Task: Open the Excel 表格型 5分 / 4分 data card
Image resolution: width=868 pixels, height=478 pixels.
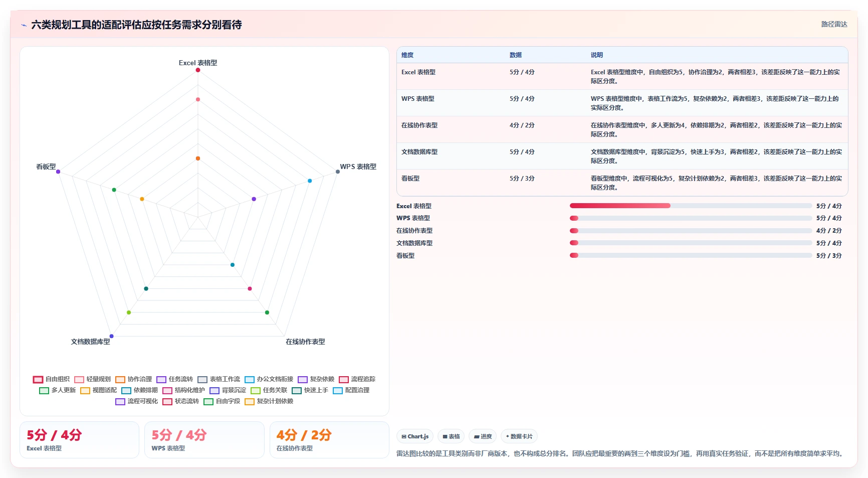Action: (79, 440)
